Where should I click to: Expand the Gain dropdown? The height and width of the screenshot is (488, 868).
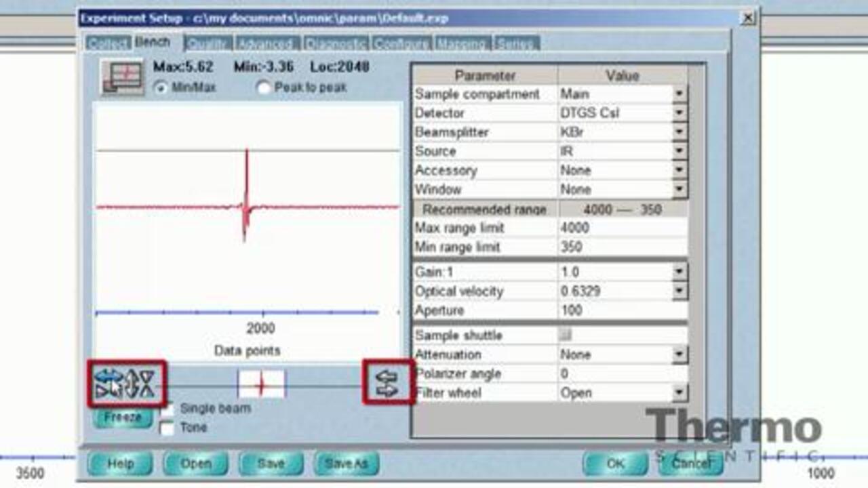(679, 272)
